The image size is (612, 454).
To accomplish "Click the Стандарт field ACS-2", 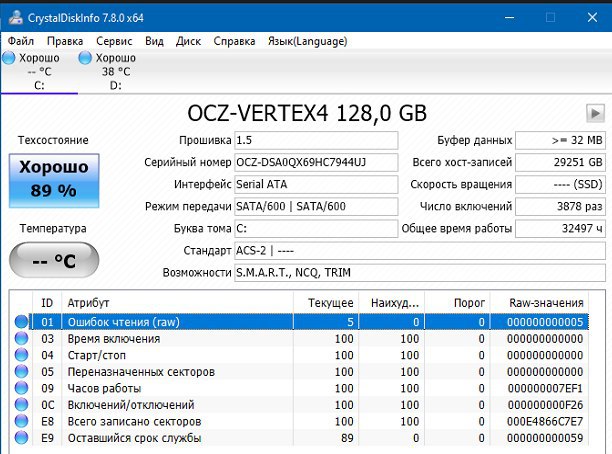I will tap(420, 250).
